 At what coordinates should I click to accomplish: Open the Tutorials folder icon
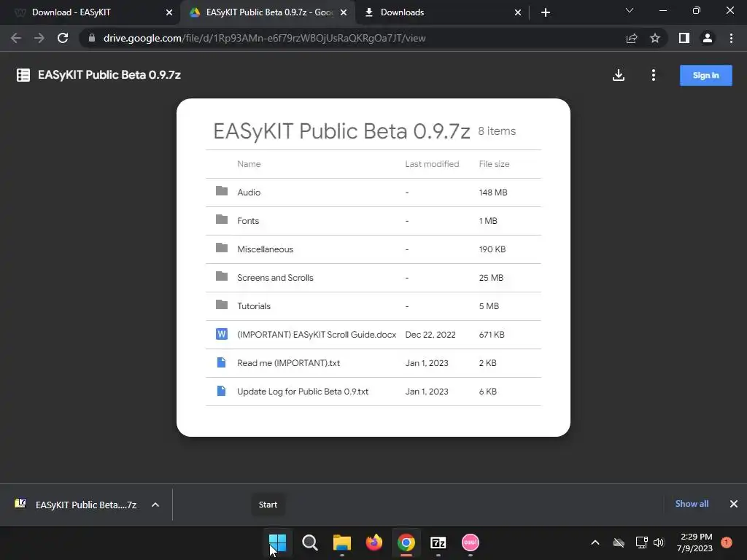(x=222, y=305)
